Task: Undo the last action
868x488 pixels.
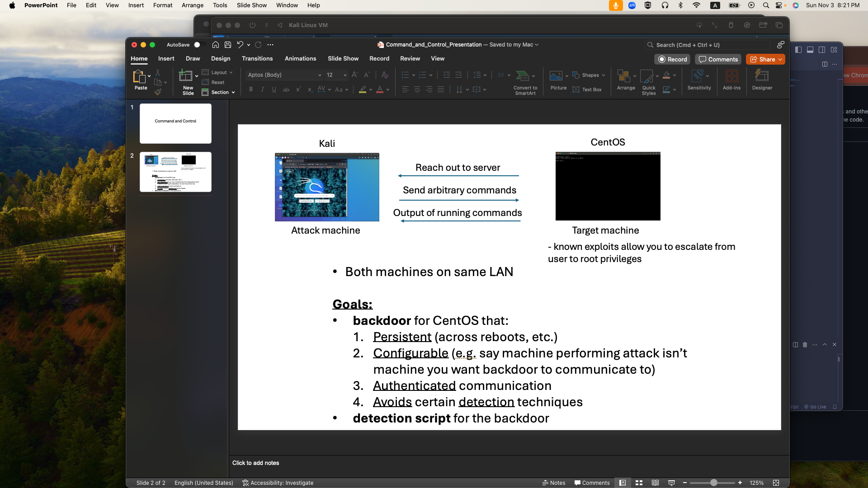Action: [240, 45]
